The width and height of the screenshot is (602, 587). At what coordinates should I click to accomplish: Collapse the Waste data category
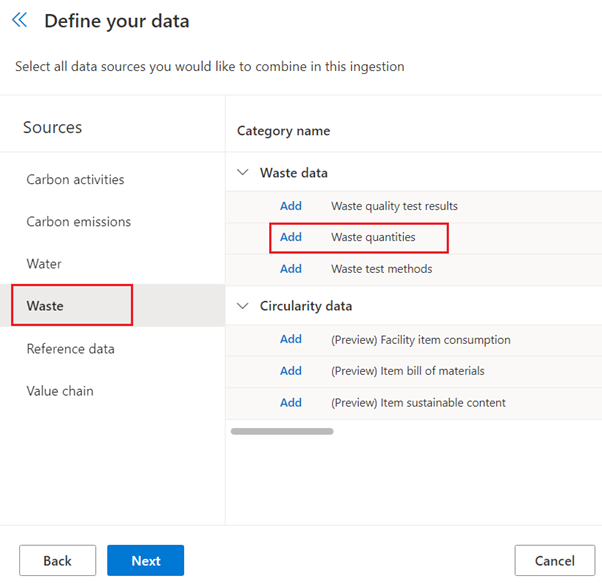click(x=243, y=173)
